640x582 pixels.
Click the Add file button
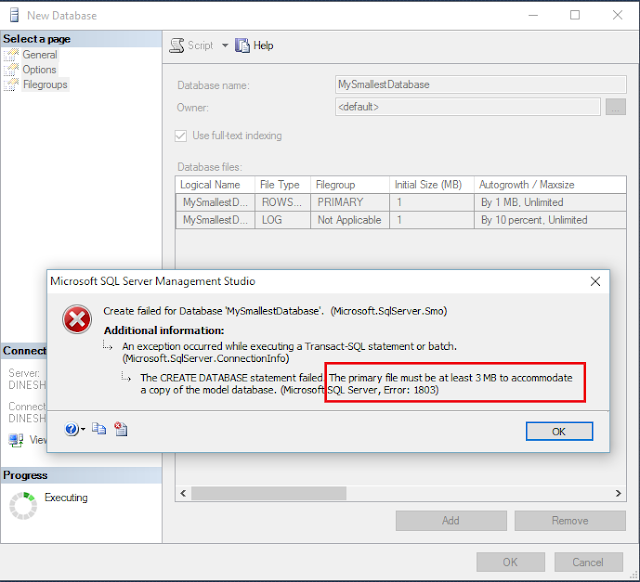pos(451,520)
